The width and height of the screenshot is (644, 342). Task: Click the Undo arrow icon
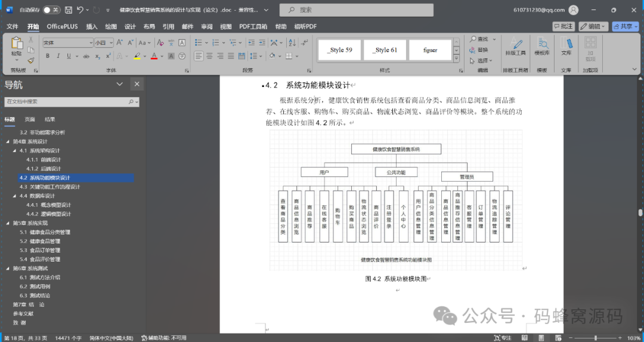80,10
